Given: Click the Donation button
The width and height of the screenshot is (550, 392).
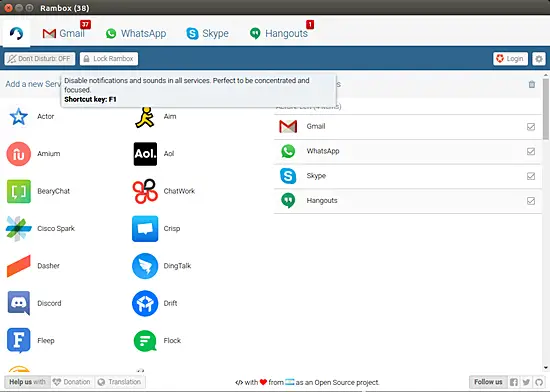Looking at the screenshot, I should point(72,382).
